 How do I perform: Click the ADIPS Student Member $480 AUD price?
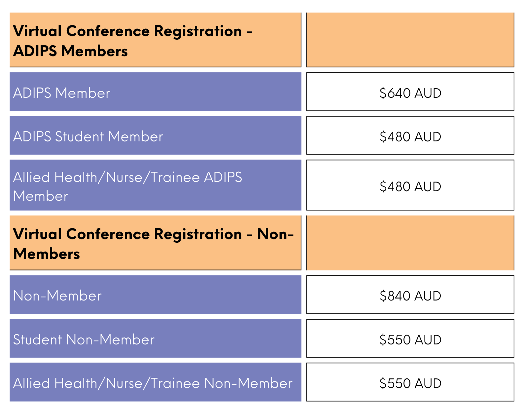coord(410,137)
